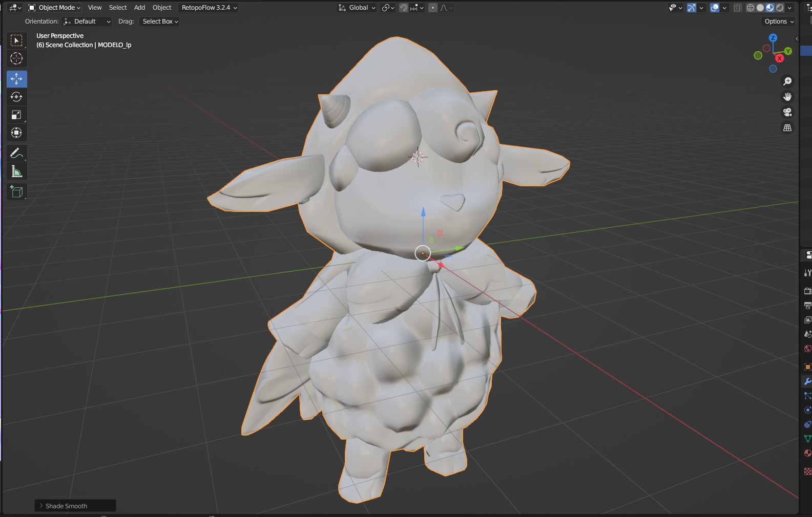Open the World properties tab
812x517 pixels.
(x=807, y=349)
